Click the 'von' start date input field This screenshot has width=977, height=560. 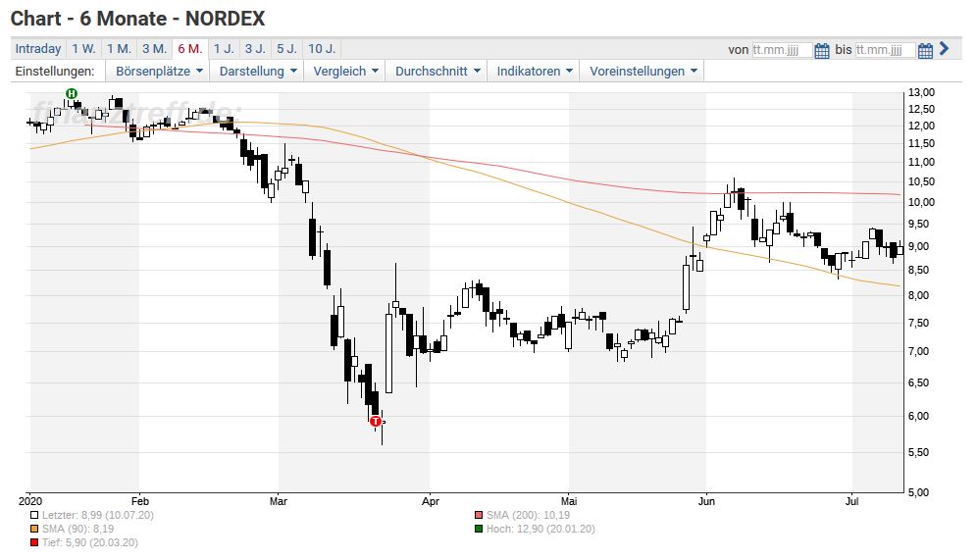[782, 50]
